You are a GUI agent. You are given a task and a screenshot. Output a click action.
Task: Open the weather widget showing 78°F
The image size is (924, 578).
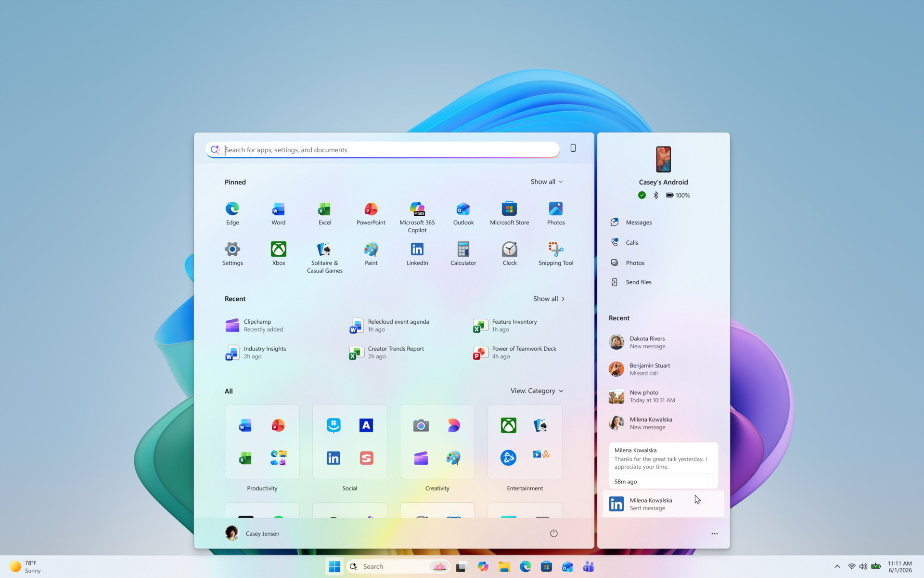click(x=26, y=566)
